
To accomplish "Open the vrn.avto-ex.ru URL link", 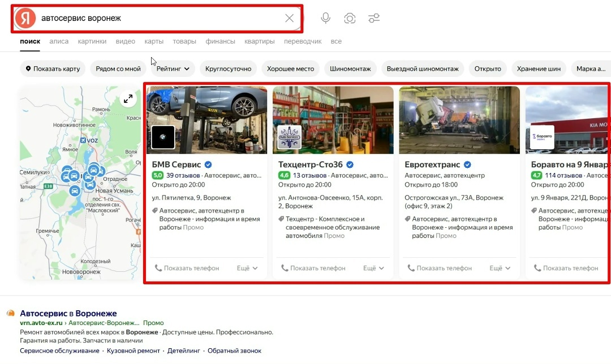I will point(41,323).
